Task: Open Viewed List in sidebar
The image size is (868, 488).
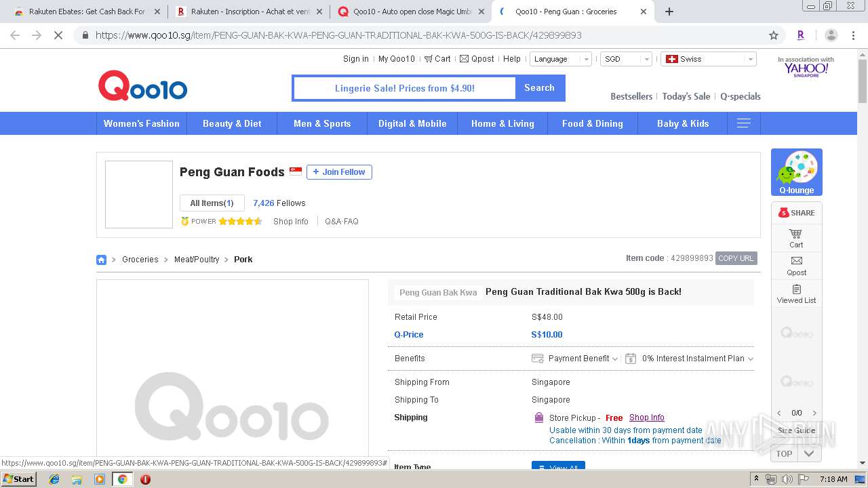Action: point(797,293)
